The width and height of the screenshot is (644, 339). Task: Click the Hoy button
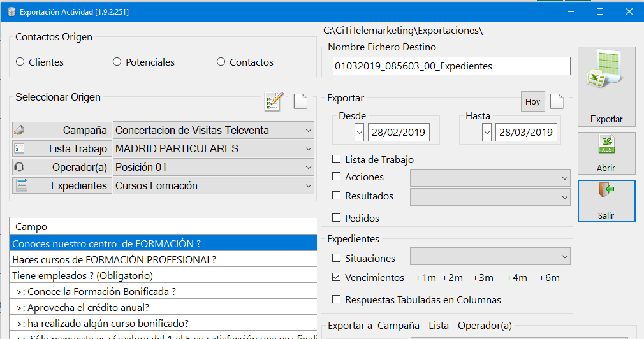pos(532,101)
